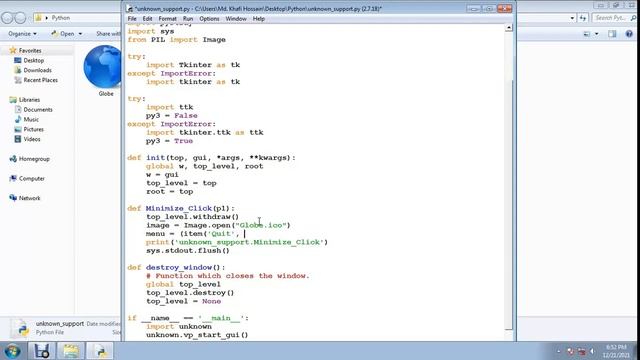Click the folder icon in address bar
Image resolution: width=640 pixels, height=360 pixels.
tap(38, 18)
